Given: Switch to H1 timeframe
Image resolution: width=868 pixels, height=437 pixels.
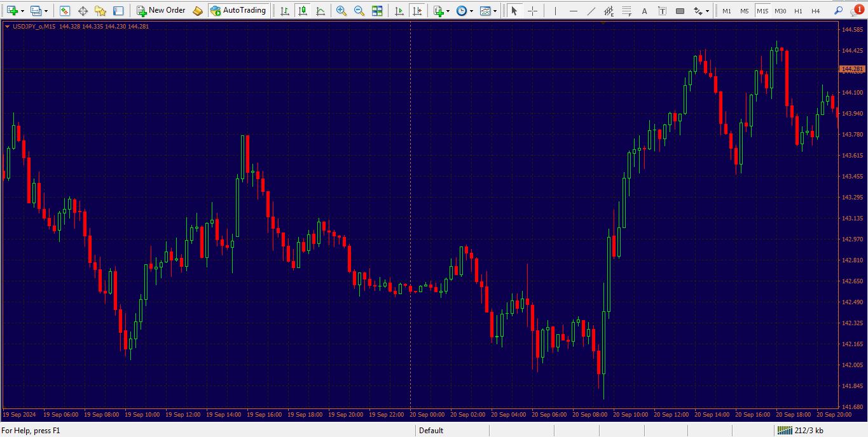Looking at the screenshot, I should point(798,11).
